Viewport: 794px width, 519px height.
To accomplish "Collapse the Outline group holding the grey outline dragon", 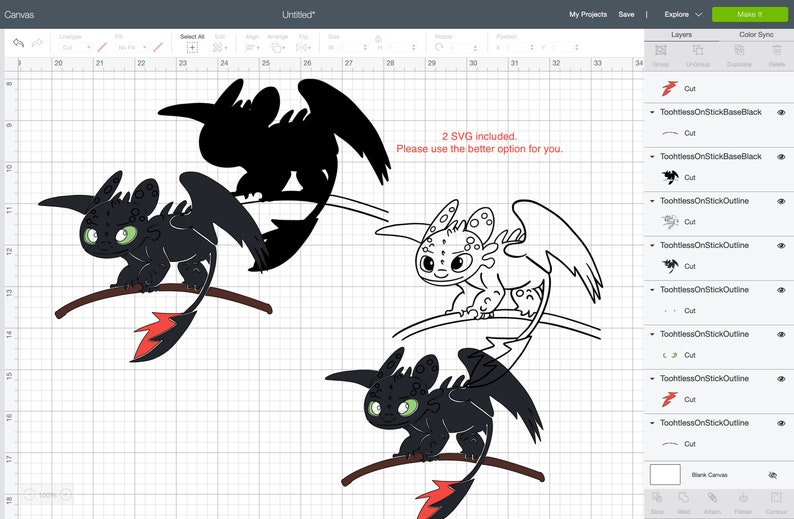I will (652, 201).
